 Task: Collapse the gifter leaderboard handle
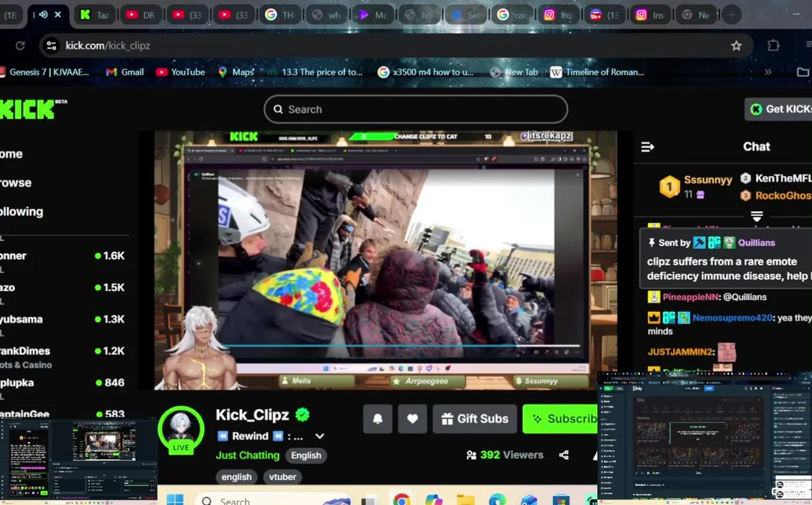point(757,215)
